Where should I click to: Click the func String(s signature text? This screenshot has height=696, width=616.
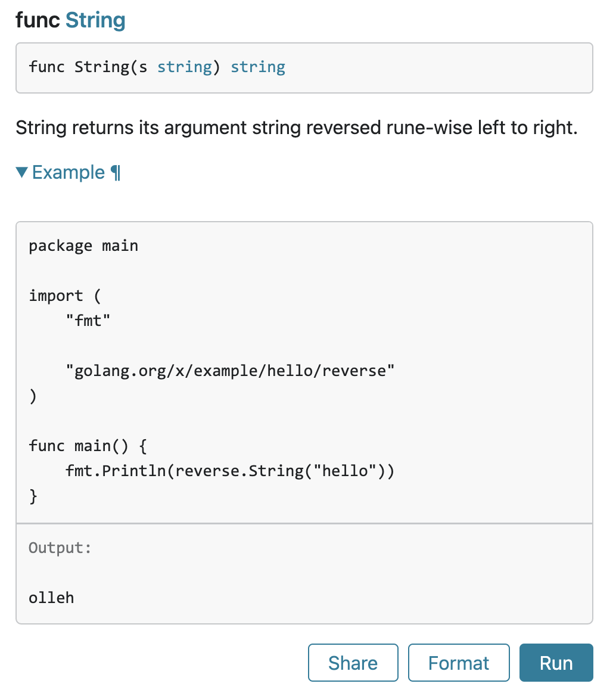coord(88,67)
